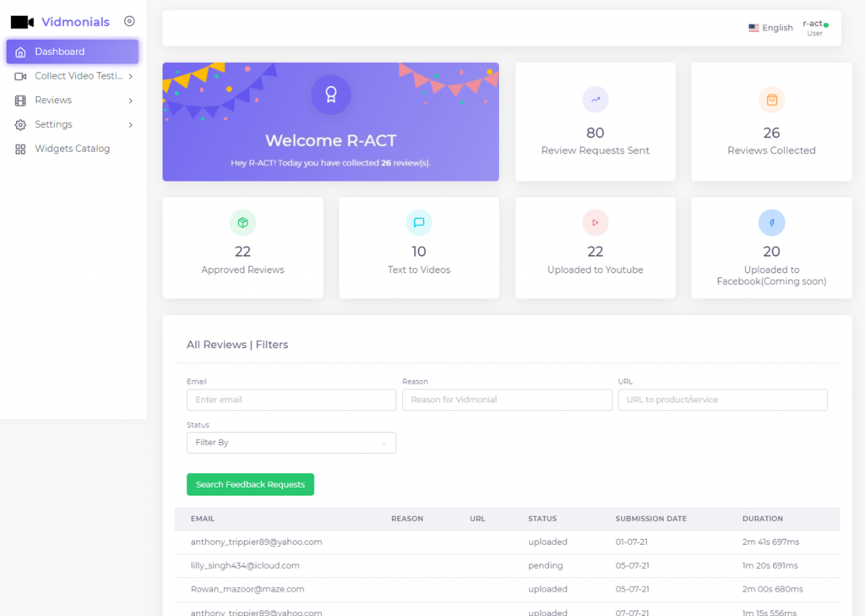Image resolution: width=865 pixels, height=616 pixels.
Task: Click the pending status cell
Action: tap(546, 566)
